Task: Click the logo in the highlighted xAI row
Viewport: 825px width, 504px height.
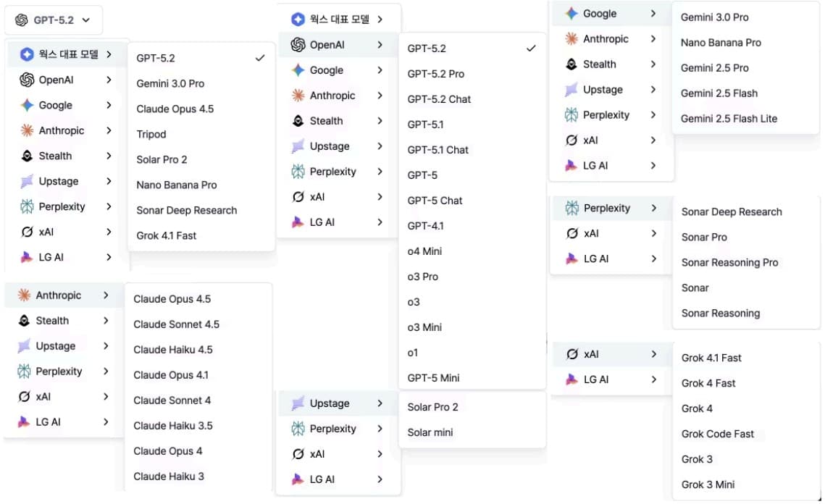Action: 572,354
